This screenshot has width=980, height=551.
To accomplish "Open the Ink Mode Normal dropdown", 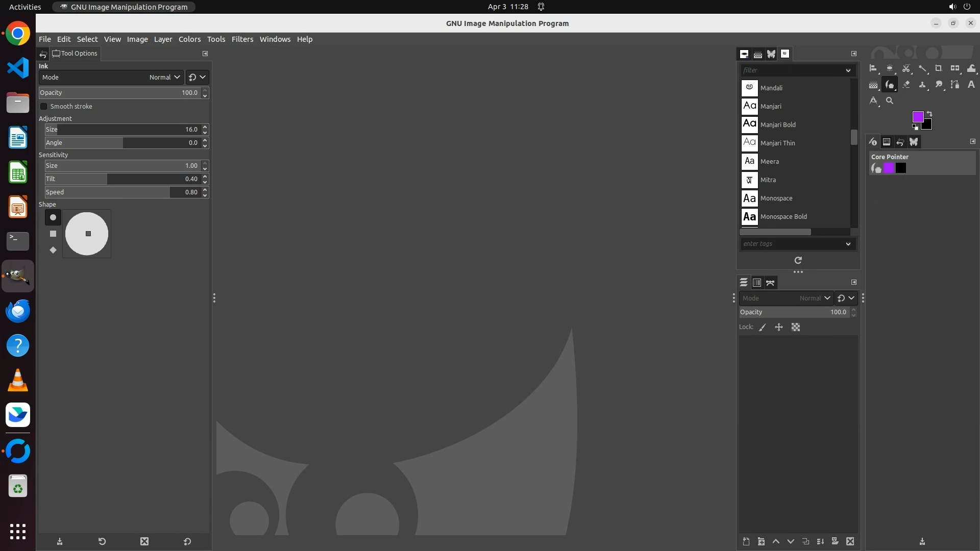I will point(164,78).
